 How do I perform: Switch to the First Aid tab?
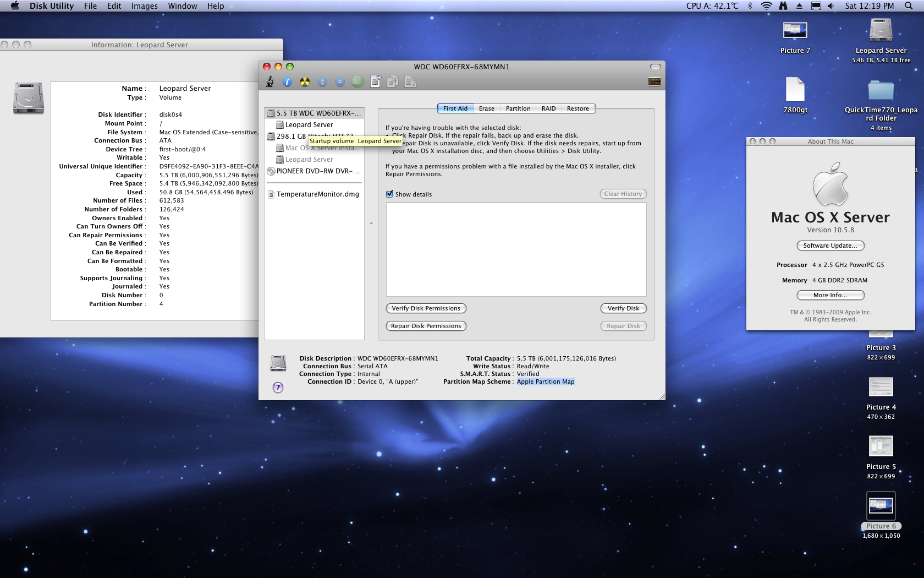pos(455,108)
